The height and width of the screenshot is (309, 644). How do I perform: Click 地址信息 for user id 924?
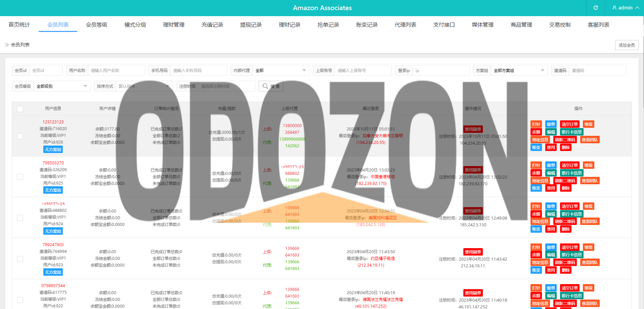(x=540, y=221)
